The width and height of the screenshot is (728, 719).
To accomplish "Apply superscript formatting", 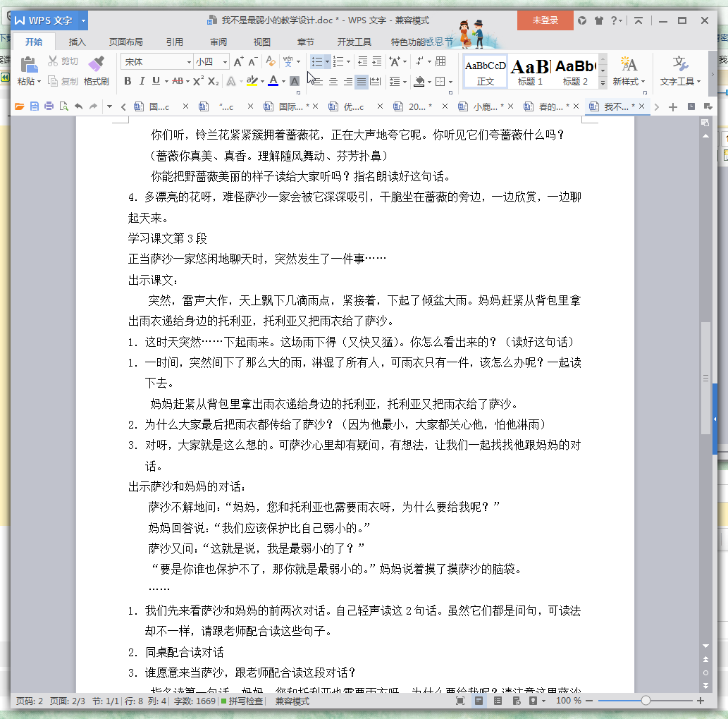I will (198, 81).
